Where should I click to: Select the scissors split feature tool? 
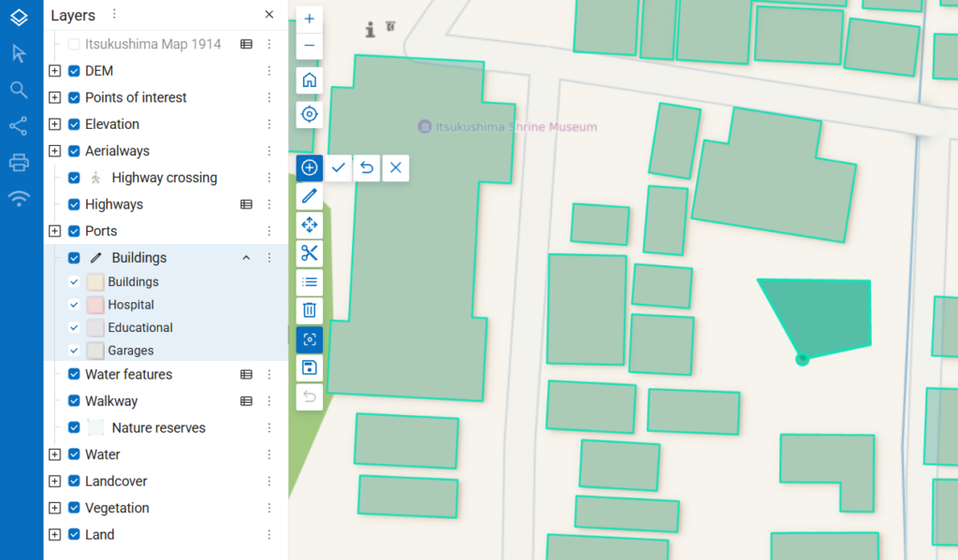tap(309, 252)
